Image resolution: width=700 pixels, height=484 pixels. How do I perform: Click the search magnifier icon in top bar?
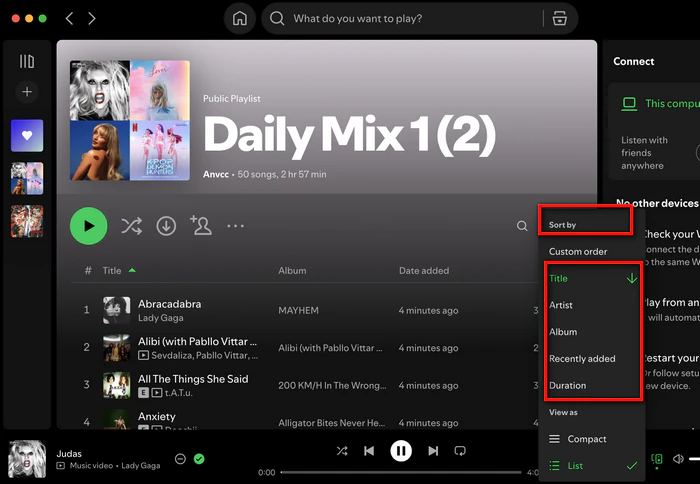277,18
